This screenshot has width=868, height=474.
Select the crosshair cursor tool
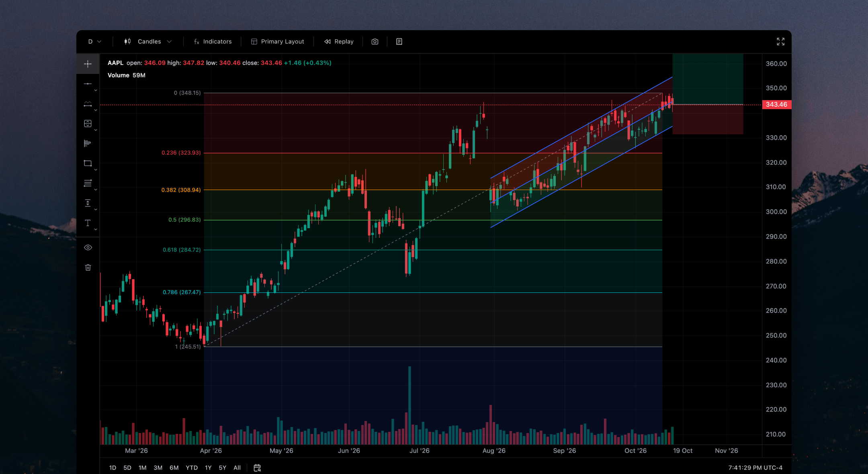[88, 64]
